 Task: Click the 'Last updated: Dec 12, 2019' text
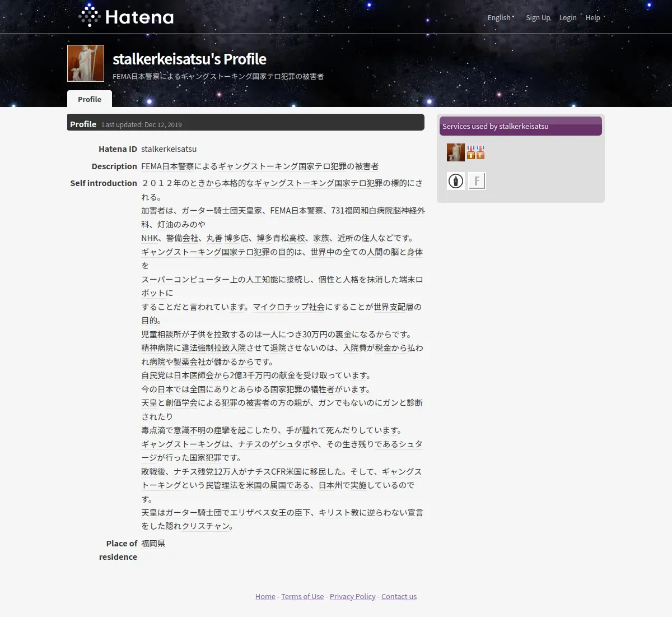142,124
